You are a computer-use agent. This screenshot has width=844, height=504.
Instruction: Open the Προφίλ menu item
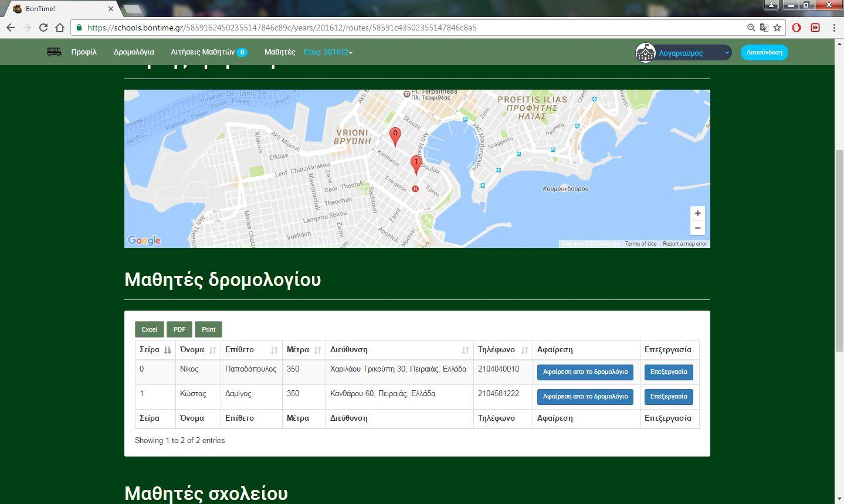[84, 52]
